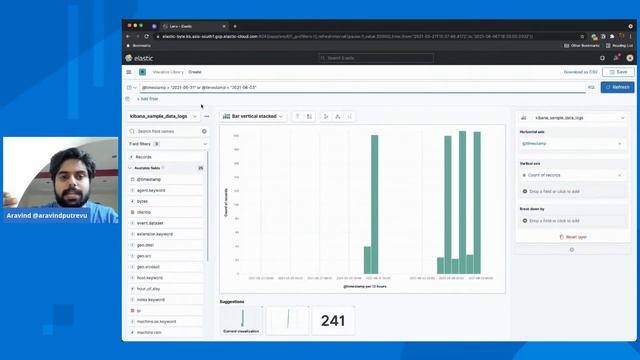Open kibana_sample_data_logs index pattern dropdown

click(163, 116)
